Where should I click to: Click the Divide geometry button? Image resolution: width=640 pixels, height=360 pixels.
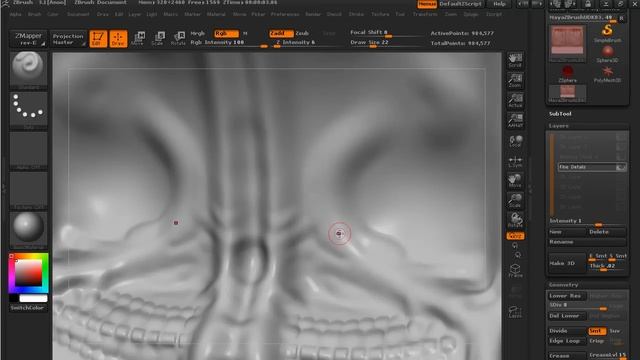point(567,331)
